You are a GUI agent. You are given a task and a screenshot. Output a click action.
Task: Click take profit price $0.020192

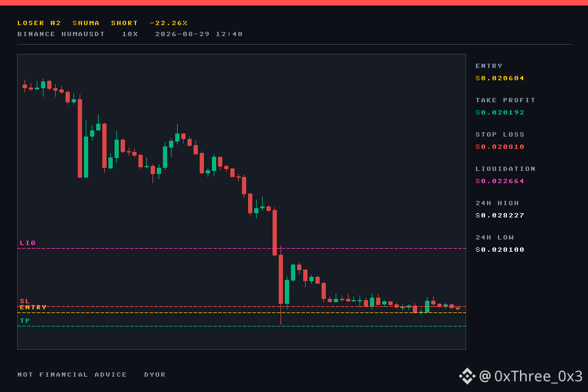[500, 113]
